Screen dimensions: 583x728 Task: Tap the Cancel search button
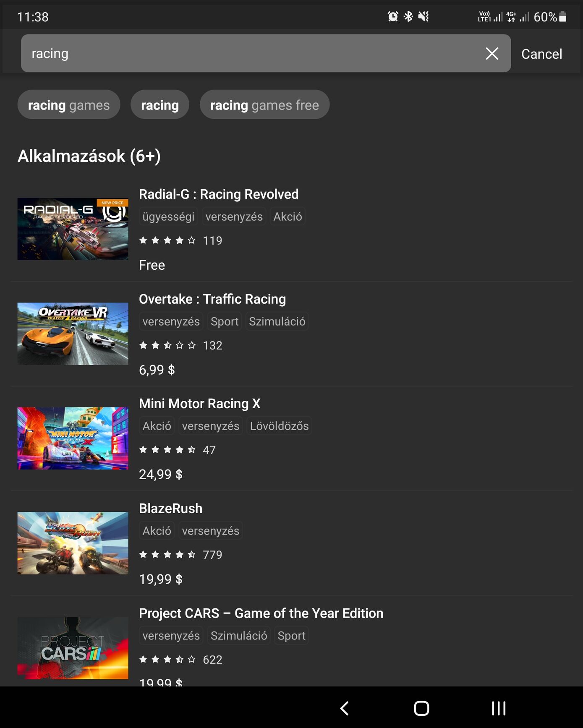[x=541, y=54]
